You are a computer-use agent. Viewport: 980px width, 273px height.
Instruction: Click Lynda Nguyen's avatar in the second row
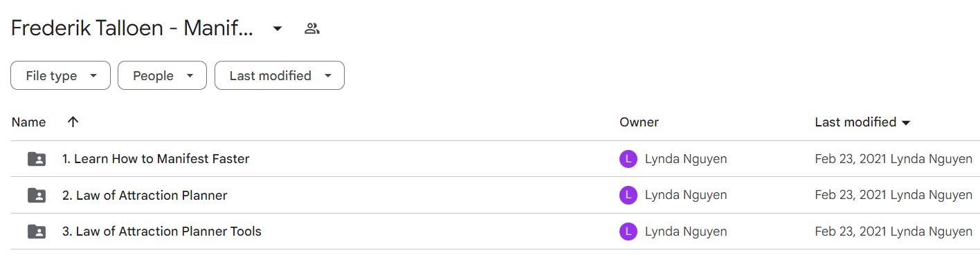point(628,195)
